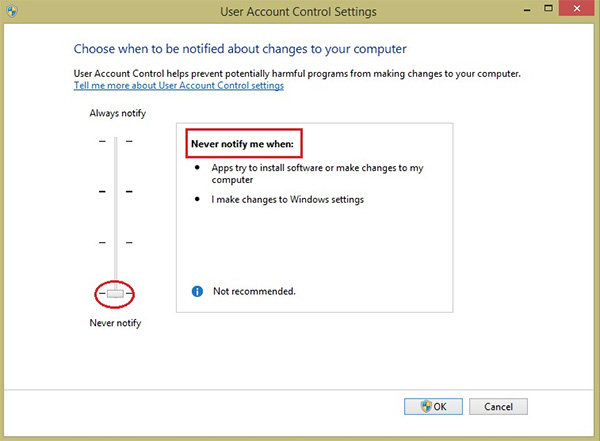Click the slider thumb at Never notify

(117, 293)
